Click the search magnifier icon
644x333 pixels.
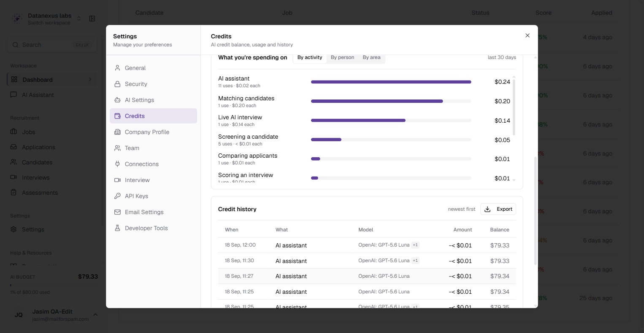(16, 45)
